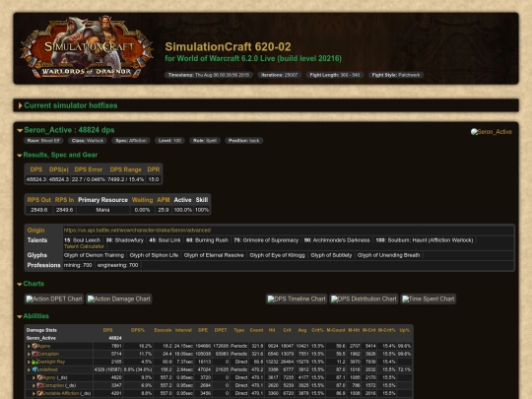
Task: Expand the Agony (_ds) row arrow
Action: (33, 377)
